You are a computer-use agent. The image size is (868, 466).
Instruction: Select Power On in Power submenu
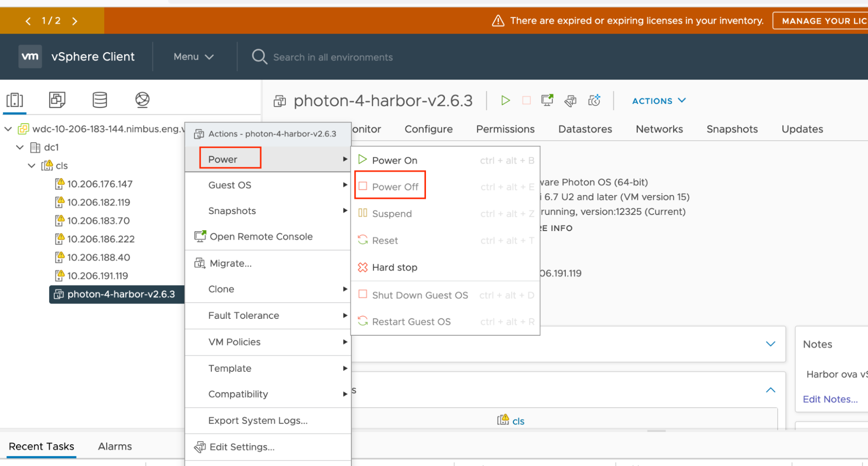tap(446, 160)
